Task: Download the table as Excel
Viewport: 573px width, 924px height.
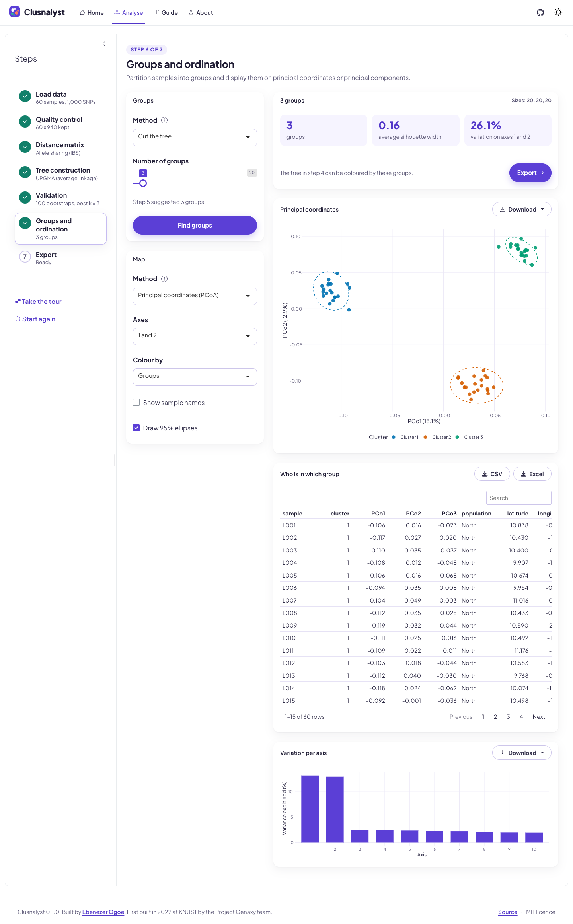Action: tap(532, 474)
